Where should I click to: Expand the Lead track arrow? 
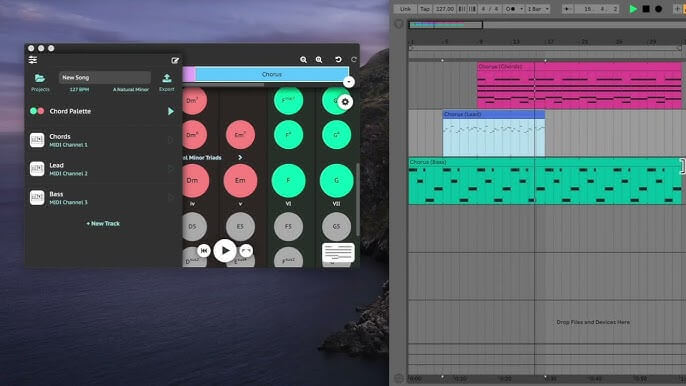tap(171, 169)
